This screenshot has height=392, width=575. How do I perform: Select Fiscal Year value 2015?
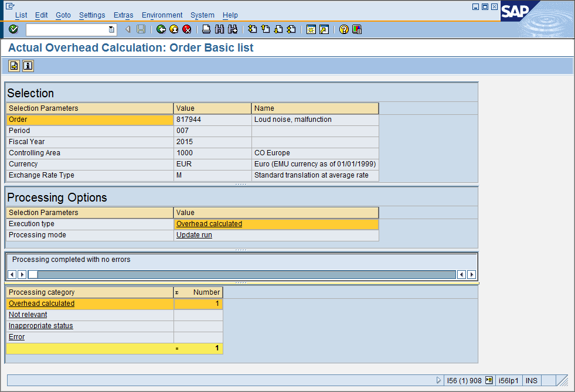click(212, 142)
